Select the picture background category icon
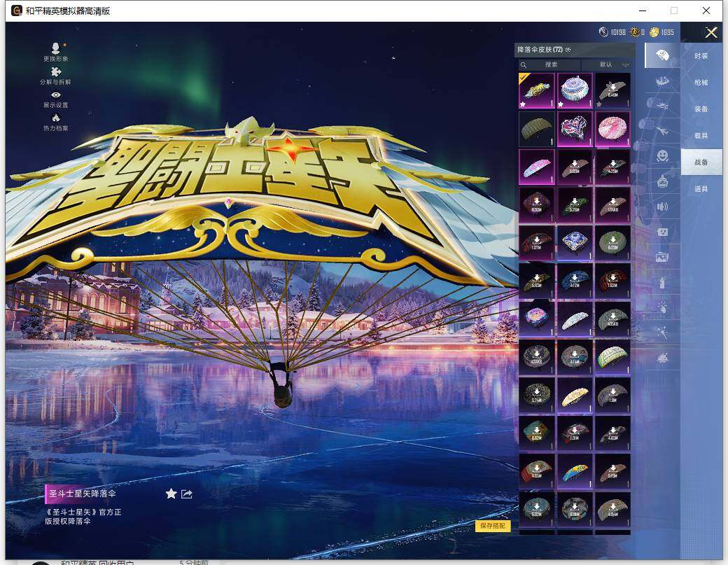 662,257
